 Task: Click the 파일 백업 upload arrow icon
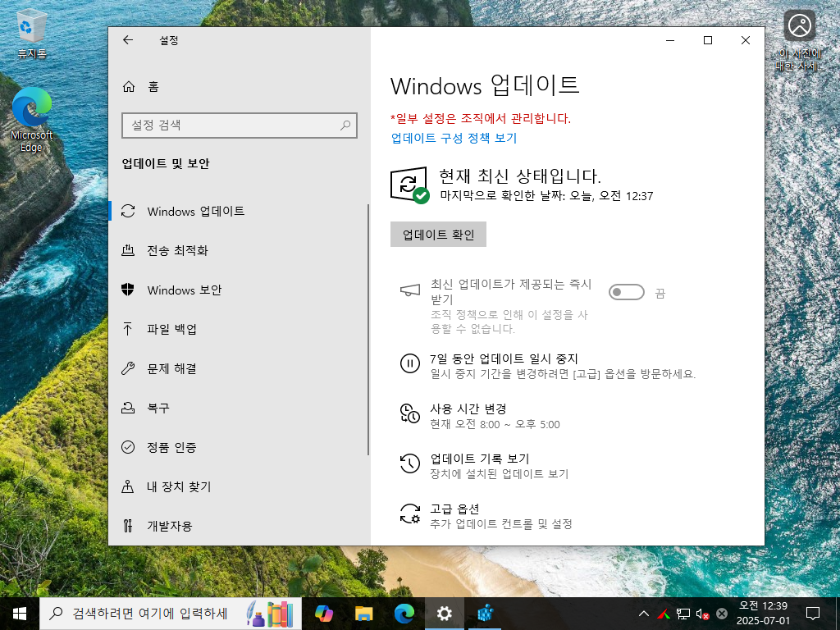point(128,329)
